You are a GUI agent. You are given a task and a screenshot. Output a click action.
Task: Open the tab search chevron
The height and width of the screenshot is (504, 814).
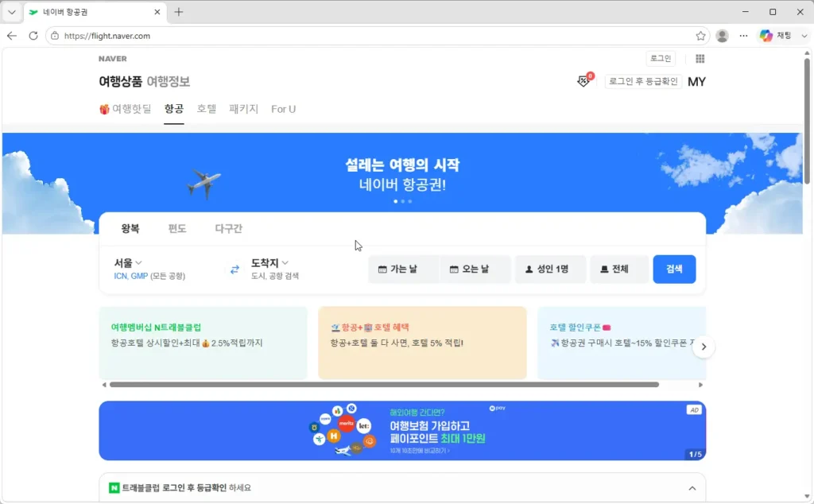(x=11, y=12)
